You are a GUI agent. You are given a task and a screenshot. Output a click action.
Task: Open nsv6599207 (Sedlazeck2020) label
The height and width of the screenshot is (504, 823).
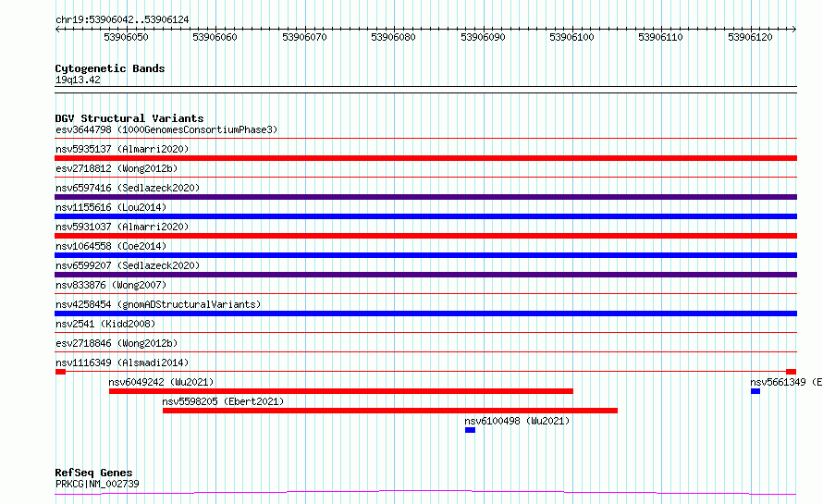128,265
